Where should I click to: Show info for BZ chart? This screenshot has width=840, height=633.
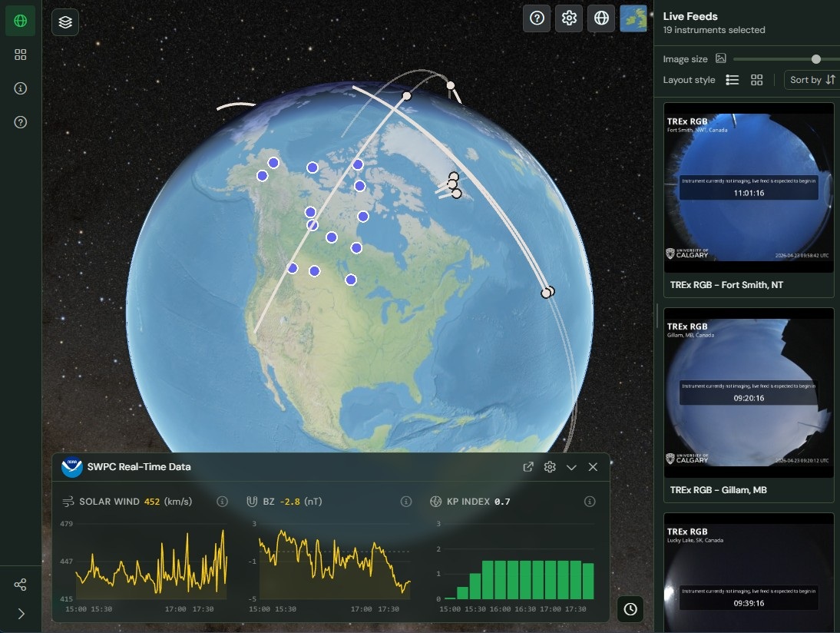(406, 501)
